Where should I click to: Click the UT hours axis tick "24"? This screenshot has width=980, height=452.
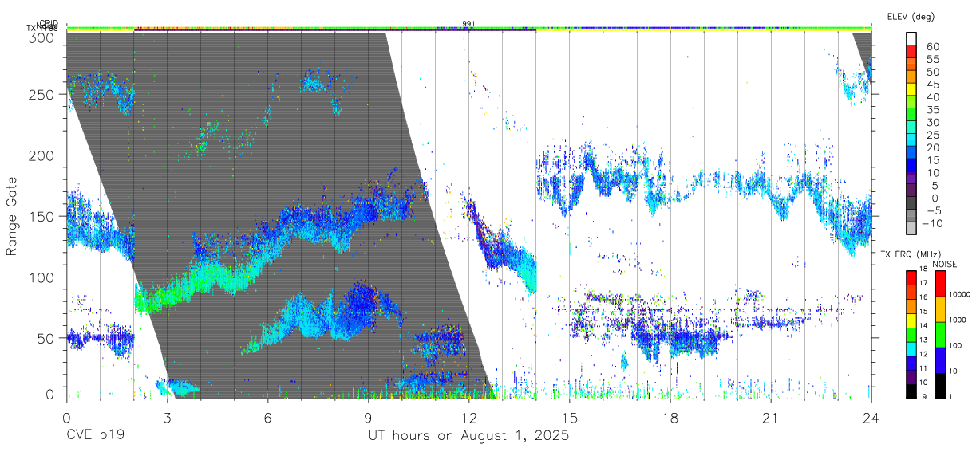click(x=871, y=417)
